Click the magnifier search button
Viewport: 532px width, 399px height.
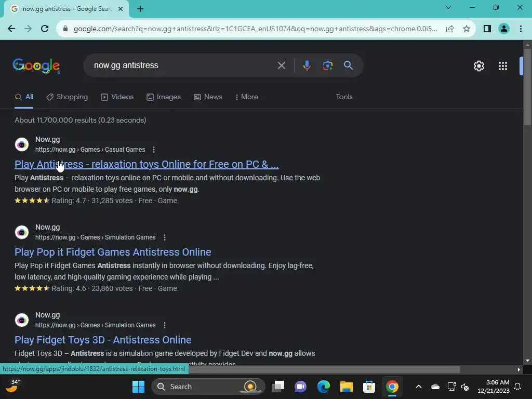348,65
